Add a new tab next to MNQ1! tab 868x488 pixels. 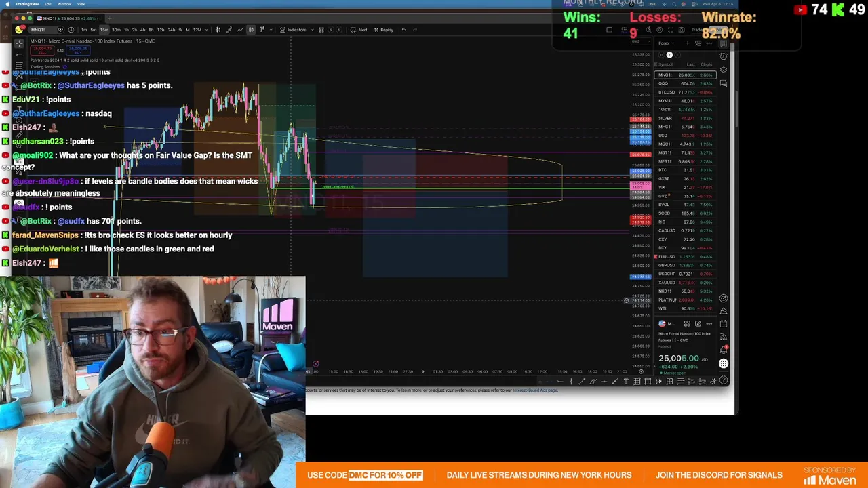110,18
